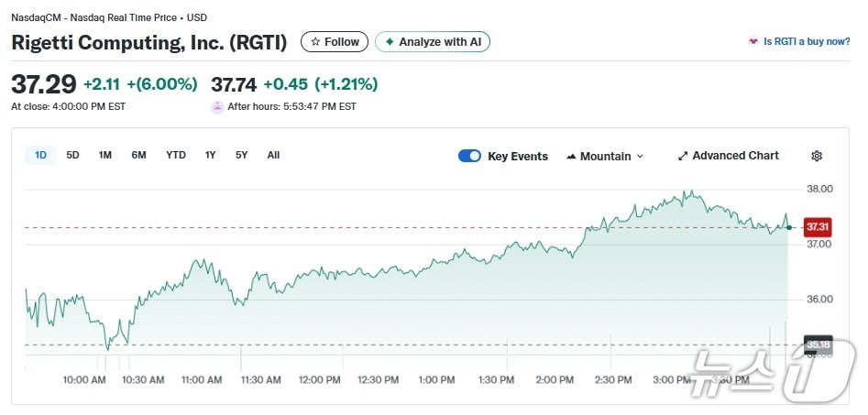Screen dimensions: 868x415
Task: Click the sparkle icon in Analyze with AI
Action: 390,42
